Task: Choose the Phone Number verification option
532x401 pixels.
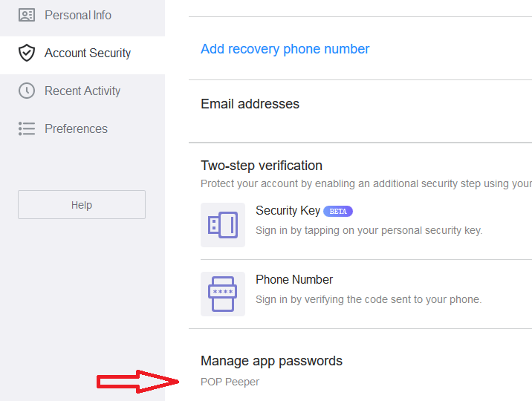Action: click(366, 294)
